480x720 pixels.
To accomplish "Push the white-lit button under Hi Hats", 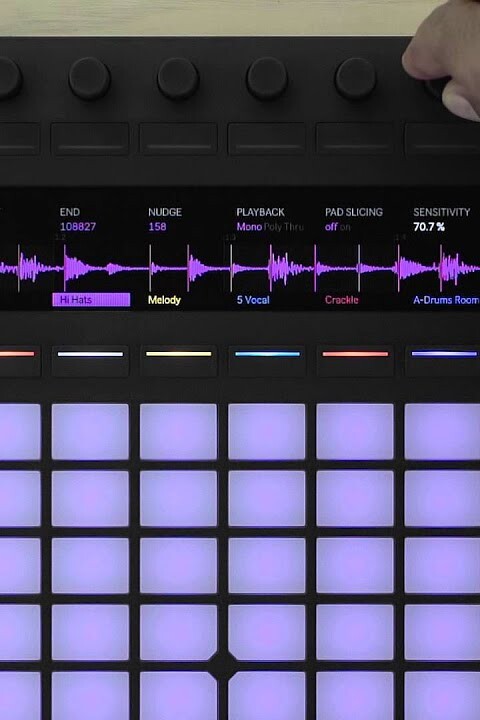I will (90, 354).
